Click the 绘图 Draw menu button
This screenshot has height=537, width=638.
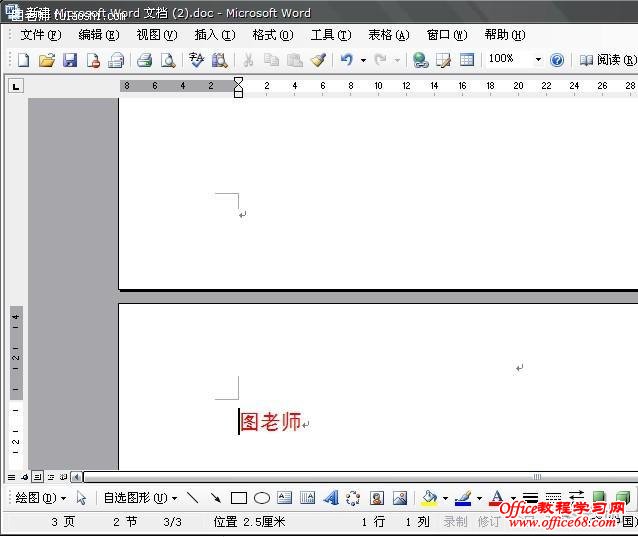pos(41,498)
